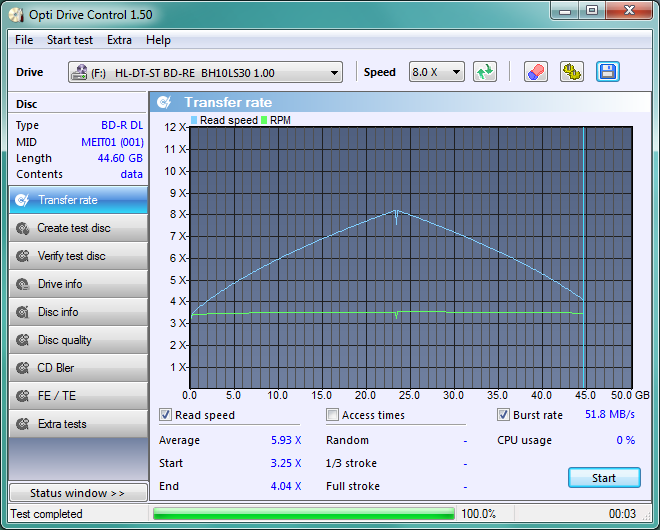
Task: Click the read speed dip on the graph
Action: [397, 217]
